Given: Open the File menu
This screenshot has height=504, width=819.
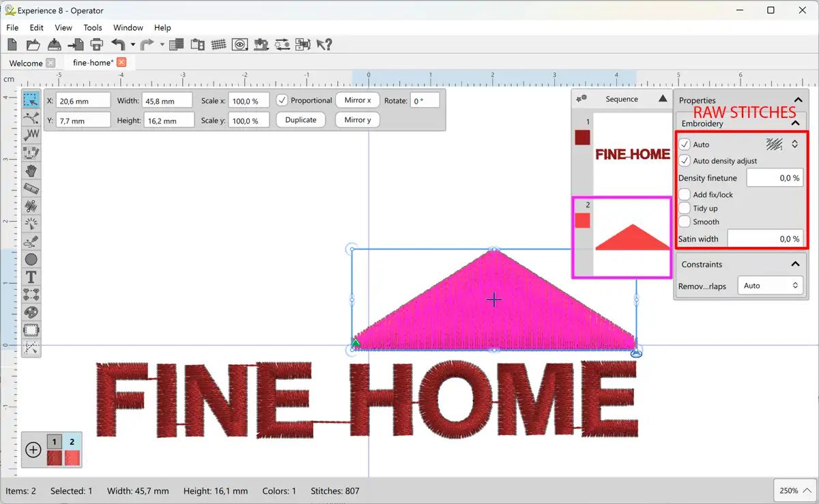Looking at the screenshot, I should 12,28.
